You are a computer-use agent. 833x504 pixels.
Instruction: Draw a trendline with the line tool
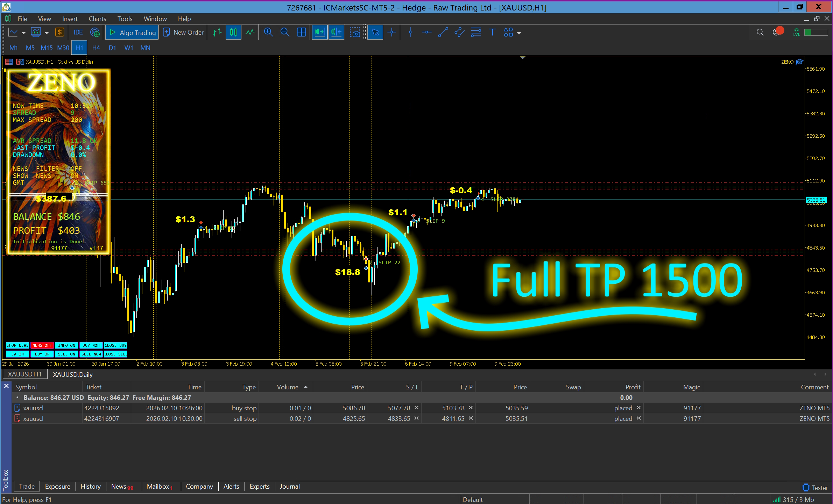click(443, 33)
